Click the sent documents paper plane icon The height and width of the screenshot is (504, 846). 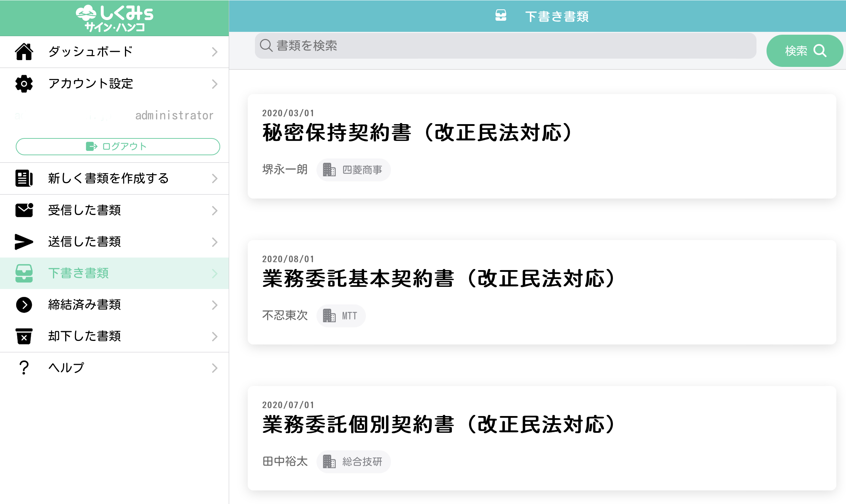tap(24, 242)
